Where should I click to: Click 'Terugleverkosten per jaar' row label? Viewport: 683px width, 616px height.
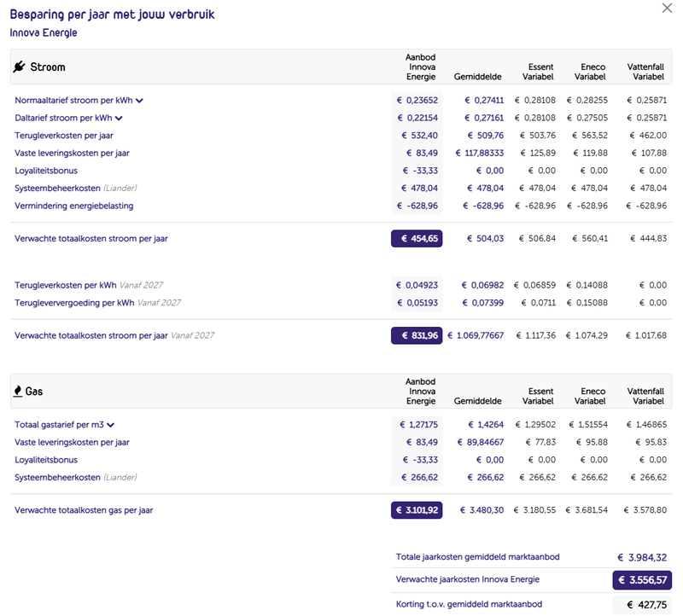point(64,136)
